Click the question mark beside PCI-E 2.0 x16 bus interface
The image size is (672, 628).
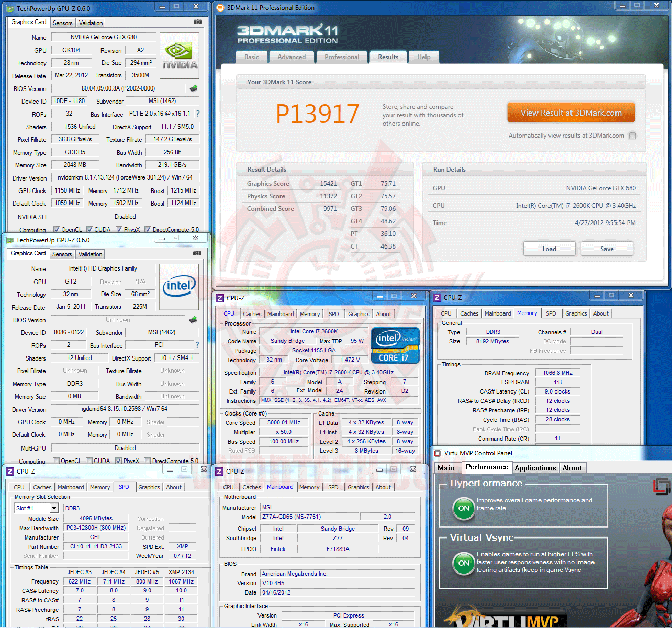(197, 114)
